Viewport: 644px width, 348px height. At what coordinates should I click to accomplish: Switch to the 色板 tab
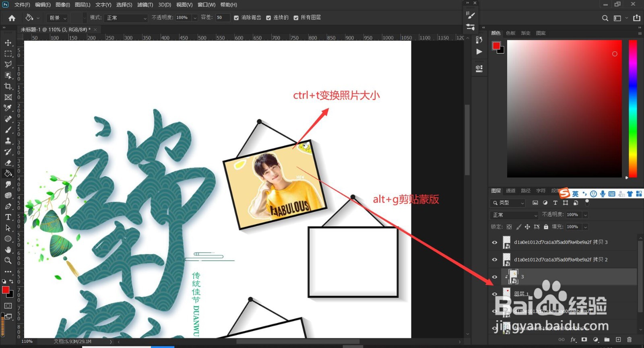(511, 33)
